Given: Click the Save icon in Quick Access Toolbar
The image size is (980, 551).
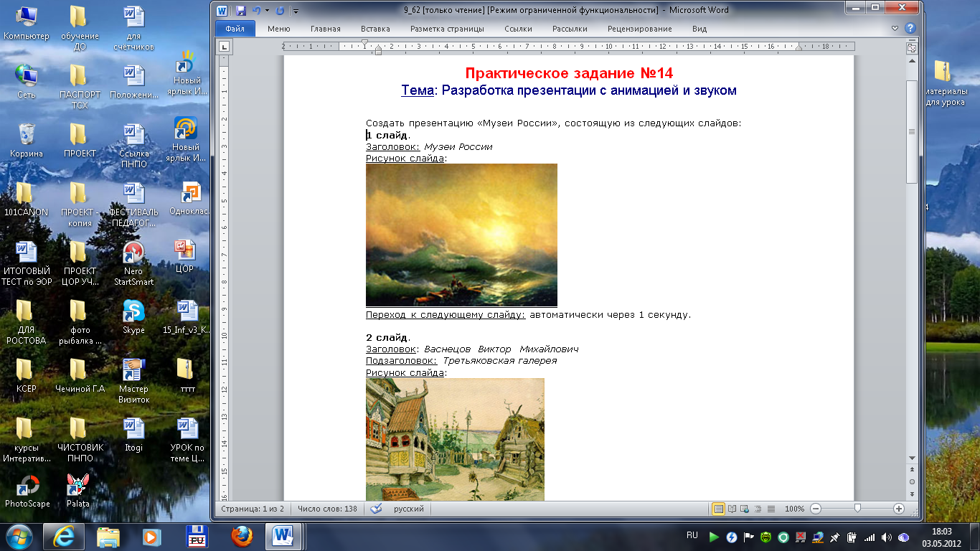Looking at the screenshot, I should [240, 11].
